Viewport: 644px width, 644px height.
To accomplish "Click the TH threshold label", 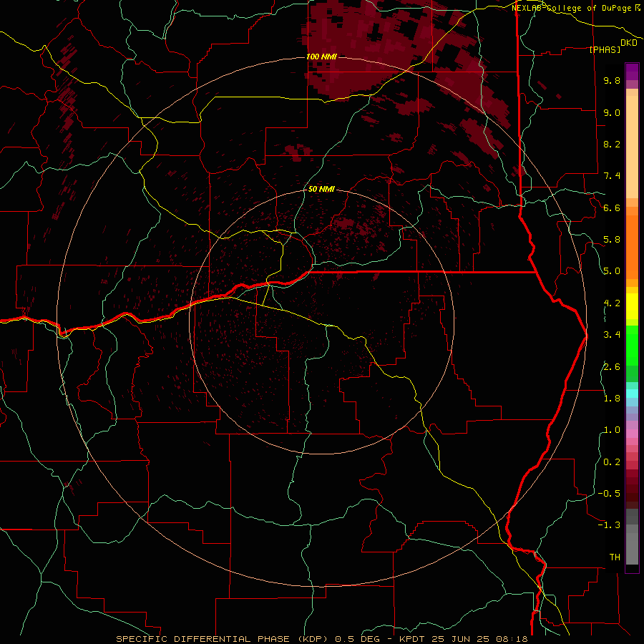I will coord(615,557).
